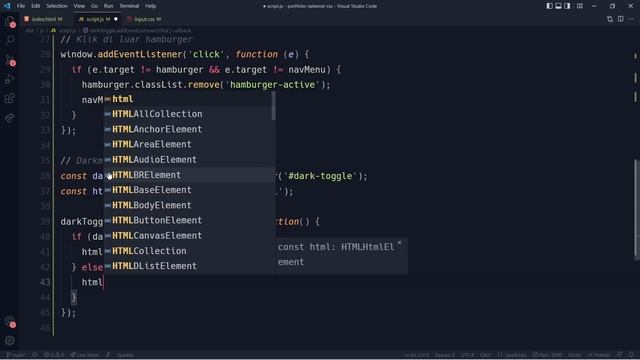Select 'html' suggestion in autocomplete list
Screen dimensions: 640x360
[x=189, y=99]
